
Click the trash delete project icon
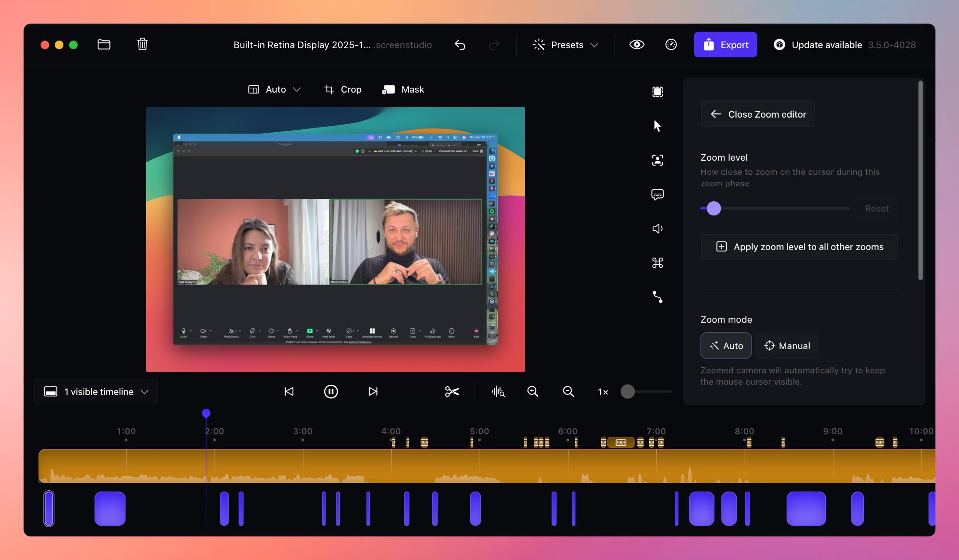142,45
